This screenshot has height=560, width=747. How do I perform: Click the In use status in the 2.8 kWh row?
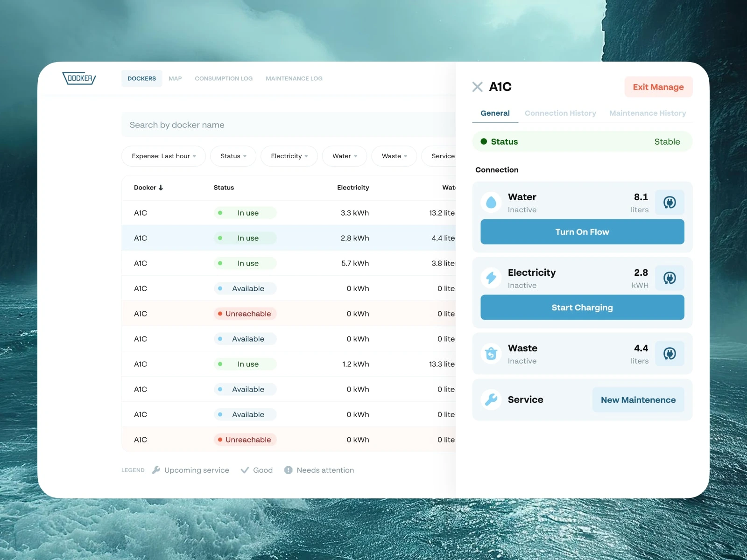pos(245,238)
